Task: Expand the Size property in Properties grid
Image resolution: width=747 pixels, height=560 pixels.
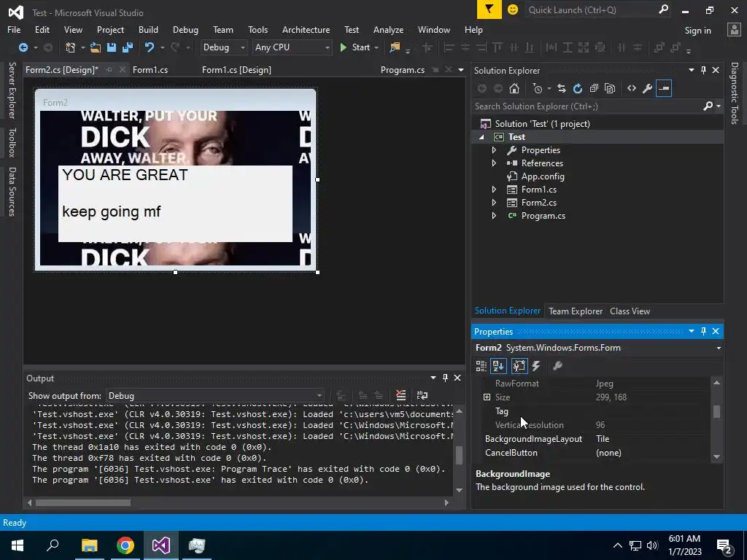Action: [x=487, y=397]
